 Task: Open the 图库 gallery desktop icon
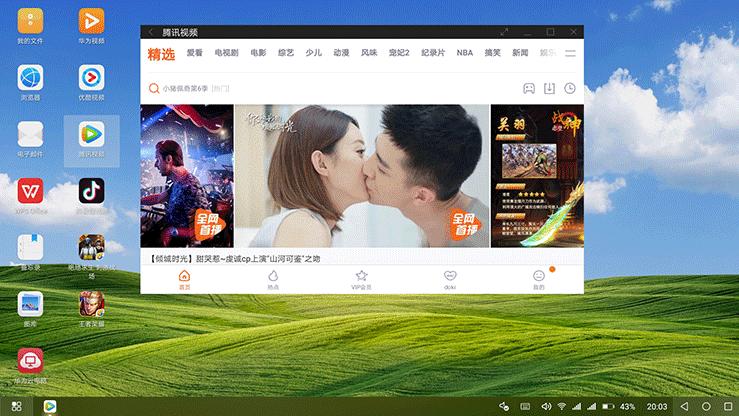point(30,304)
